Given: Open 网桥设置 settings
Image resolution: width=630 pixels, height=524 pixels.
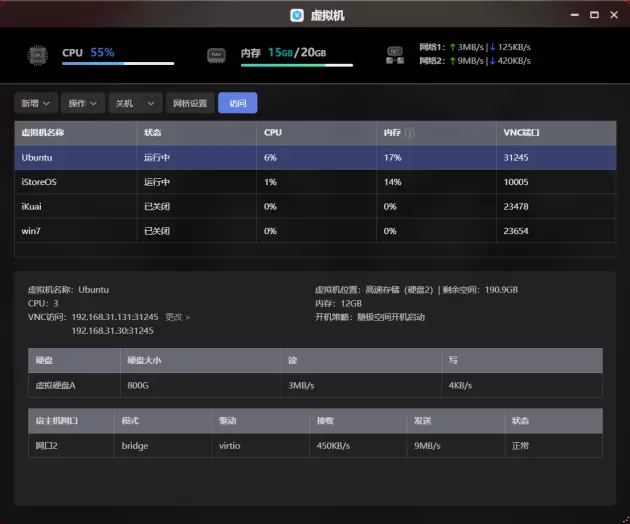Looking at the screenshot, I should pos(190,103).
